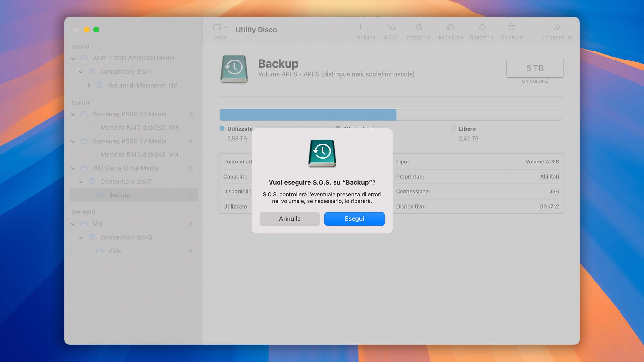Collapse APPLE SSD AP1024N Media
The width and height of the screenshot is (644, 362).
tap(73, 59)
